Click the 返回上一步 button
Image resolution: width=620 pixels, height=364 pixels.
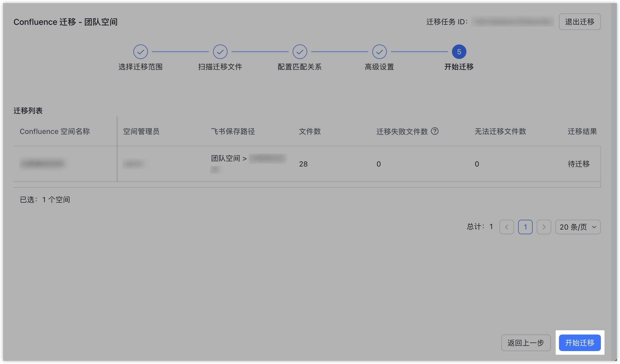(526, 343)
